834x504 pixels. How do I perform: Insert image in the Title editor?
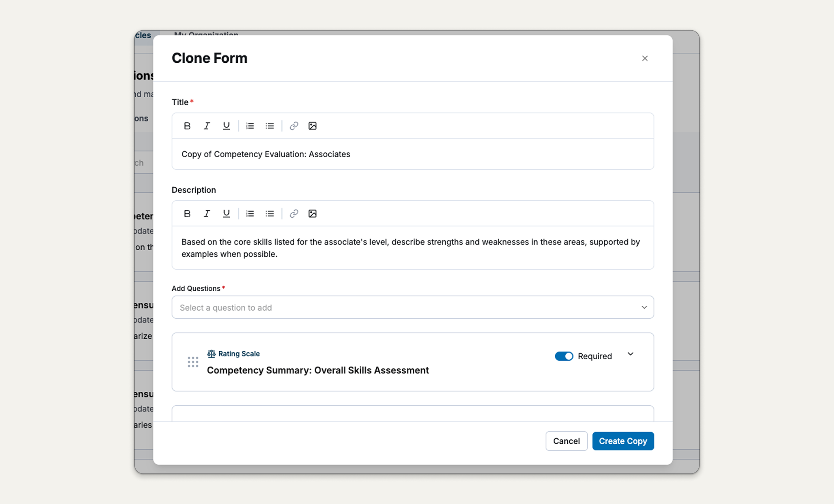click(313, 126)
